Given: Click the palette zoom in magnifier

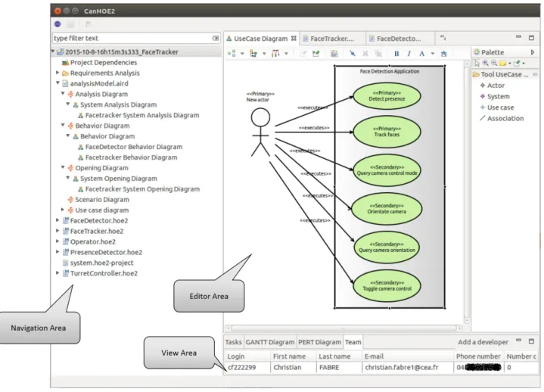Looking at the screenshot, I should (486, 63).
